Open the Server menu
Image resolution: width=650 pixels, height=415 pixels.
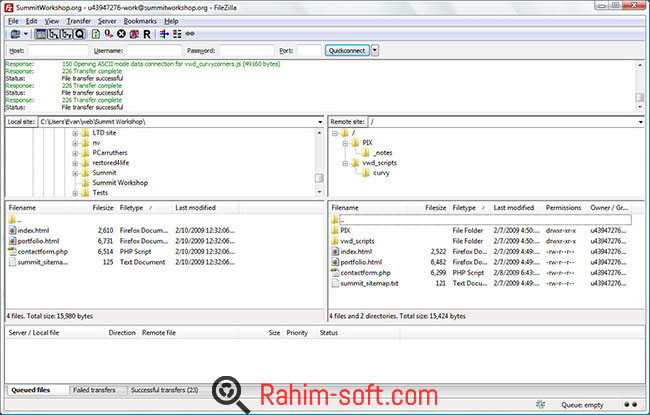[x=107, y=21]
